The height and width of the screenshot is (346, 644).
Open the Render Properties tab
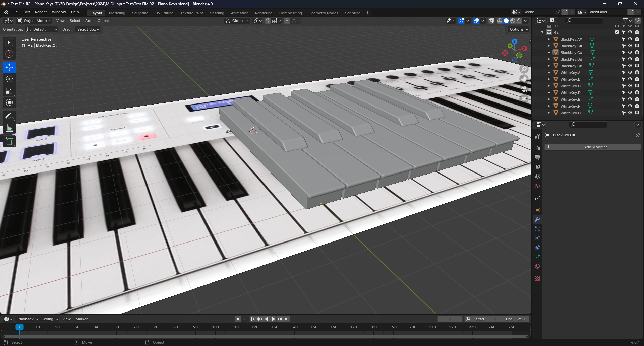(537, 148)
